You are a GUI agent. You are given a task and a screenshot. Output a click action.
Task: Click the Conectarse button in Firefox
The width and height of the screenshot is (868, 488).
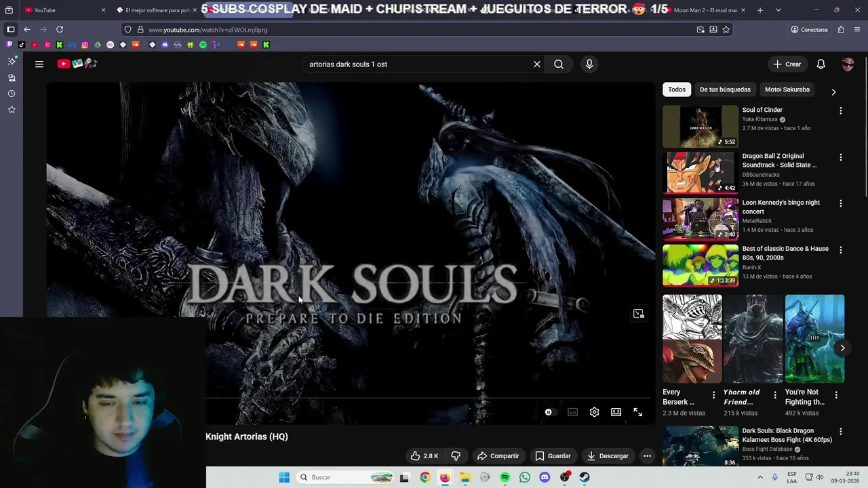tap(809, 29)
